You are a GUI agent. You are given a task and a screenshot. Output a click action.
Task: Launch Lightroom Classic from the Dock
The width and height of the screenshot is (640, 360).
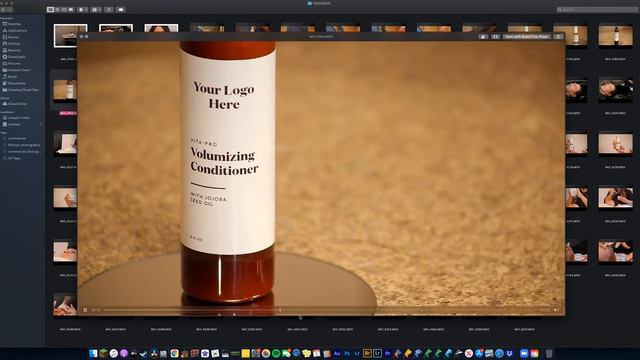click(378, 353)
